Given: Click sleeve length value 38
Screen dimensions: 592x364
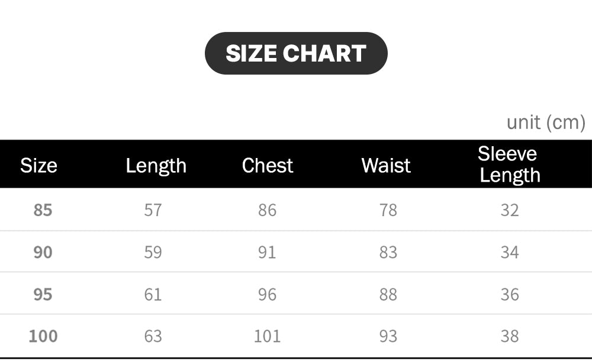Looking at the screenshot, I should (509, 336).
